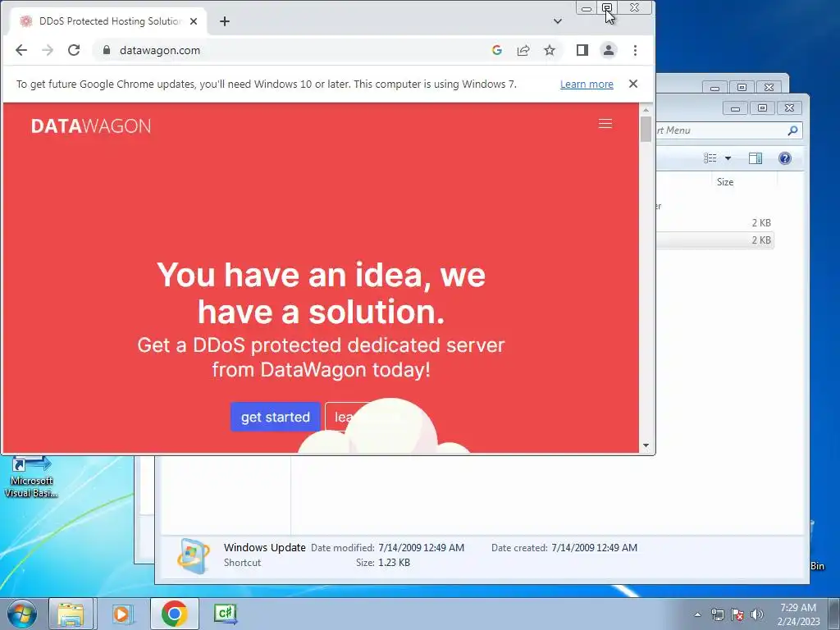
Task: Expand the tab search chevron
Action: 558,21
